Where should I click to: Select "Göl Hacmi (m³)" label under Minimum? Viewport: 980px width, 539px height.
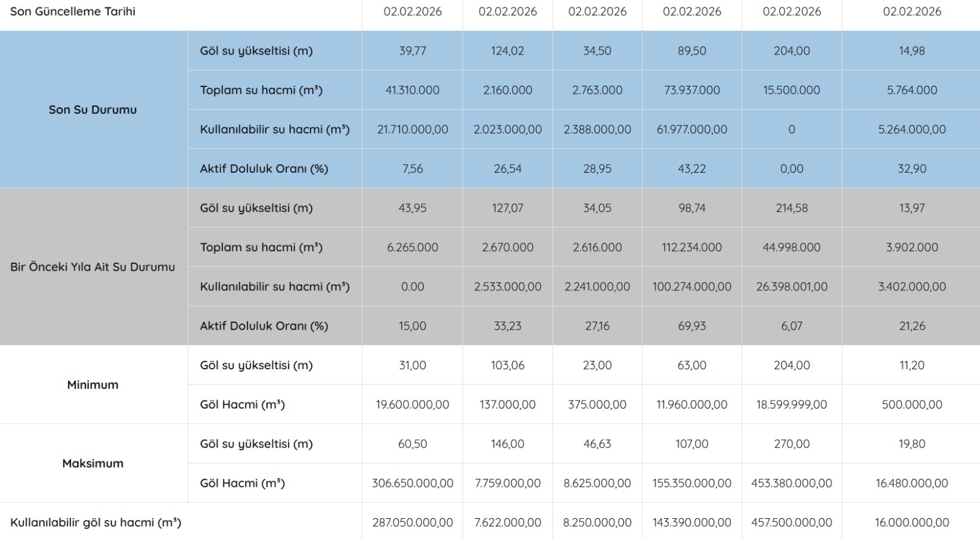(242, 404)
